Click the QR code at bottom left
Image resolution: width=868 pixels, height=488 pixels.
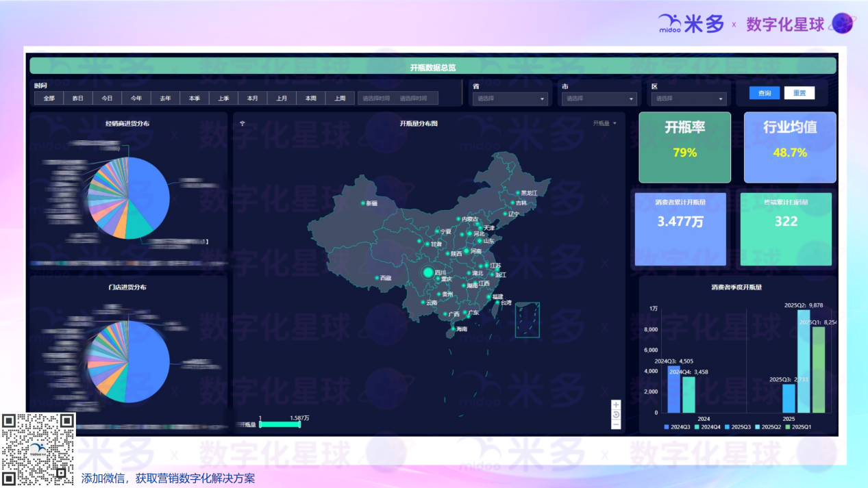click(x=38, y=448)
